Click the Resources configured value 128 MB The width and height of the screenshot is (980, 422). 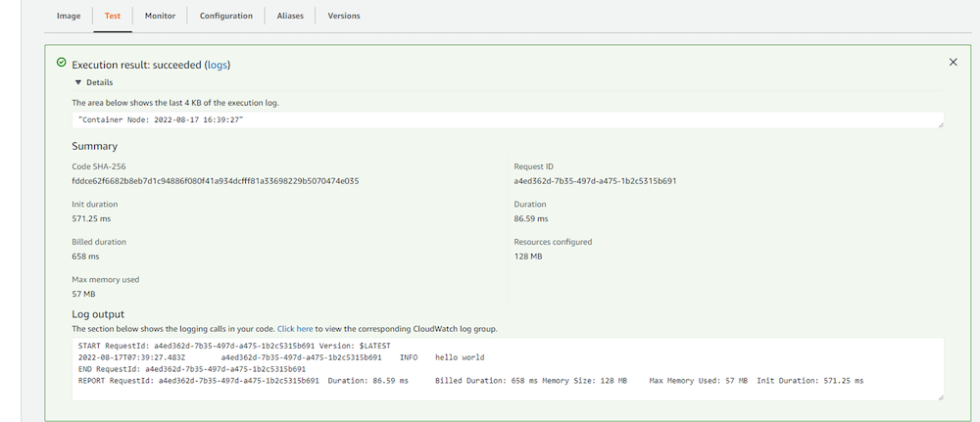coord(528,257)
